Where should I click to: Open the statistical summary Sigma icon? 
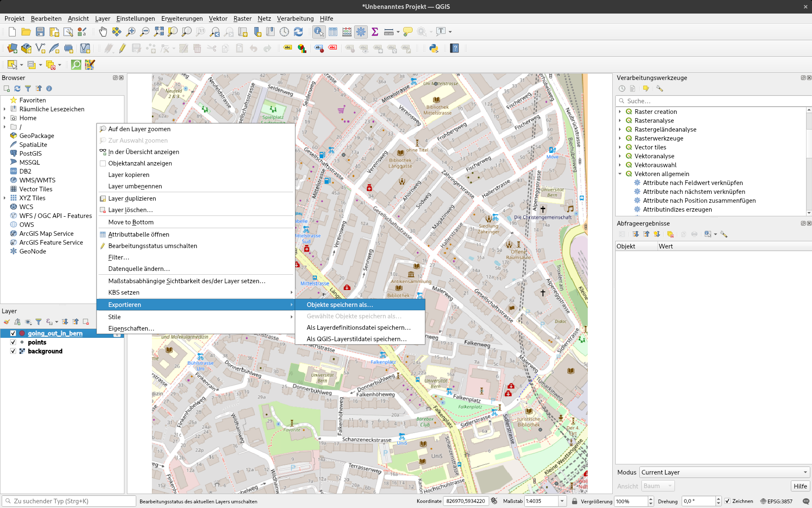point(374,32)
